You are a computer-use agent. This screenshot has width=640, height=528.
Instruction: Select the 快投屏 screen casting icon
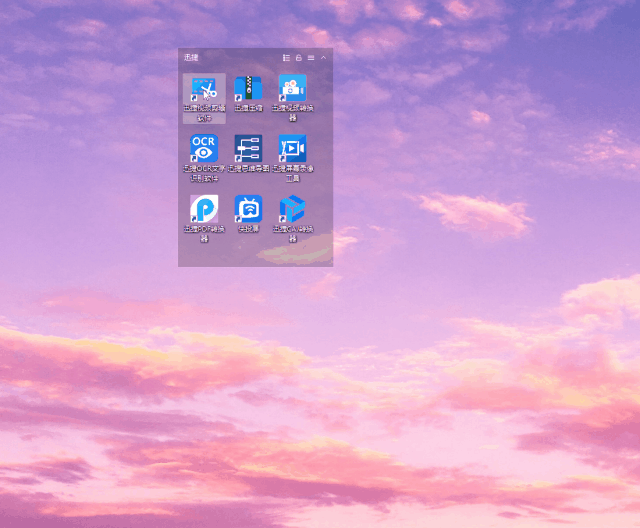coord(248,208)
